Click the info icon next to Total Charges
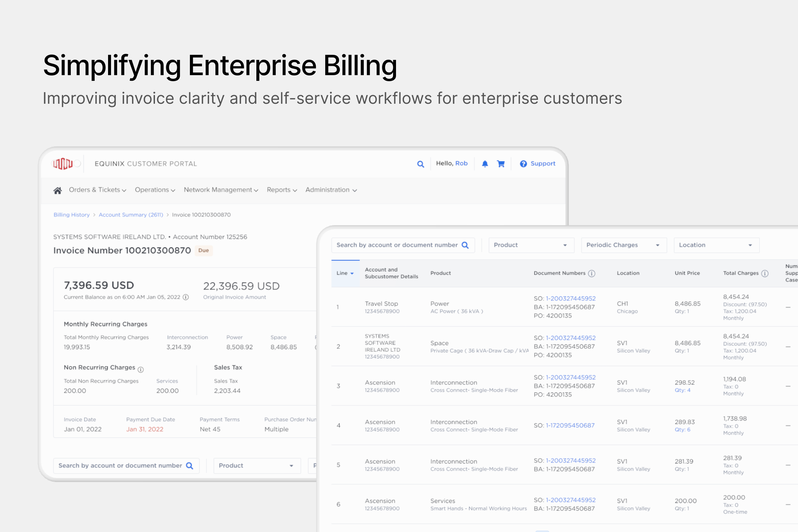Image resolution: width=798 pixels, height=532 pixels. click(x=764, y=273)
